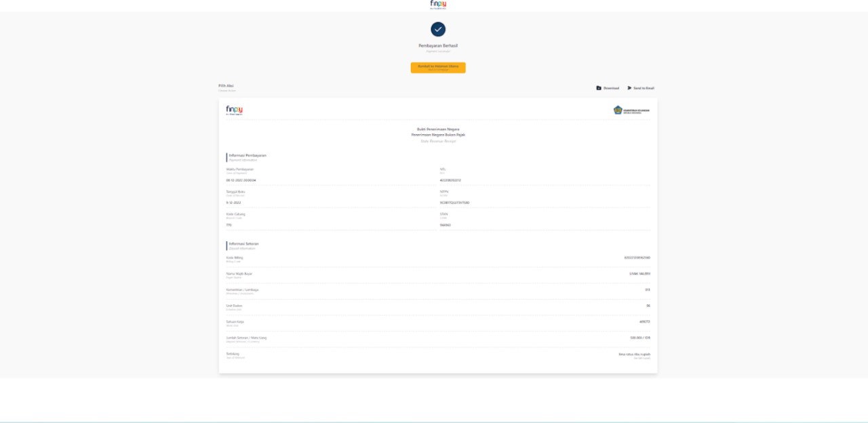Click the NTPN code value
Image resolution: width=868 pixels, height=423 pixels.
(455, 203)
